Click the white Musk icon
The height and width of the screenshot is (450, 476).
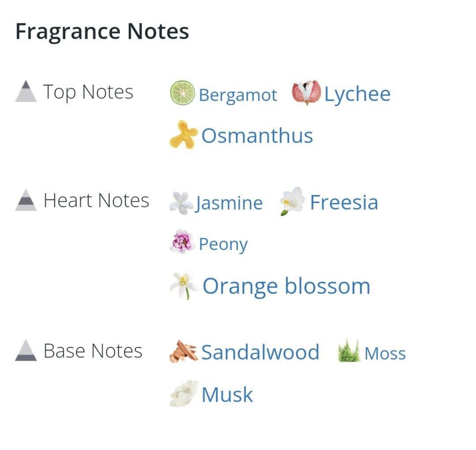click(183, 393)
